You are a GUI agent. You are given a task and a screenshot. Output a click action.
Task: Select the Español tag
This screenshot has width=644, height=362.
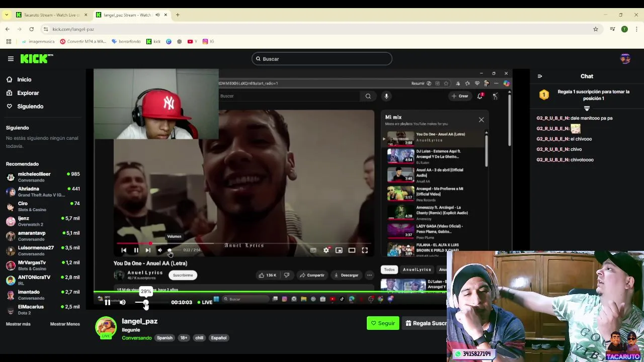219,338
